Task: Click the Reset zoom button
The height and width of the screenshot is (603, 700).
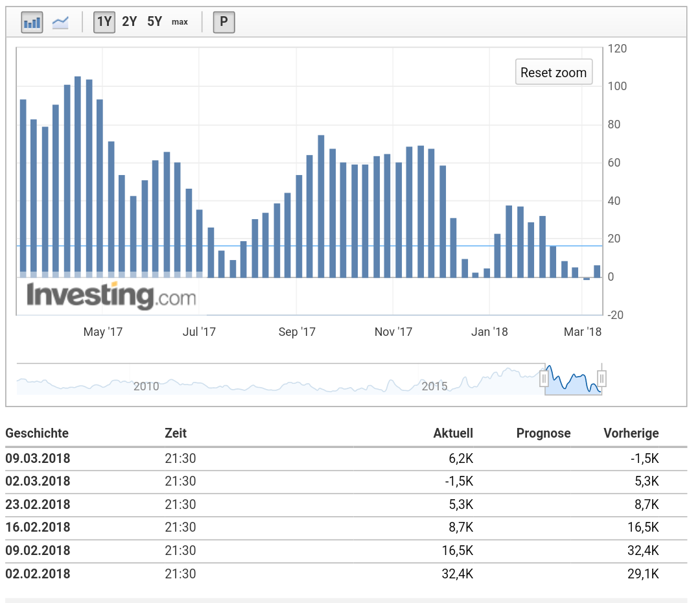Action: (x=554, y=73)
